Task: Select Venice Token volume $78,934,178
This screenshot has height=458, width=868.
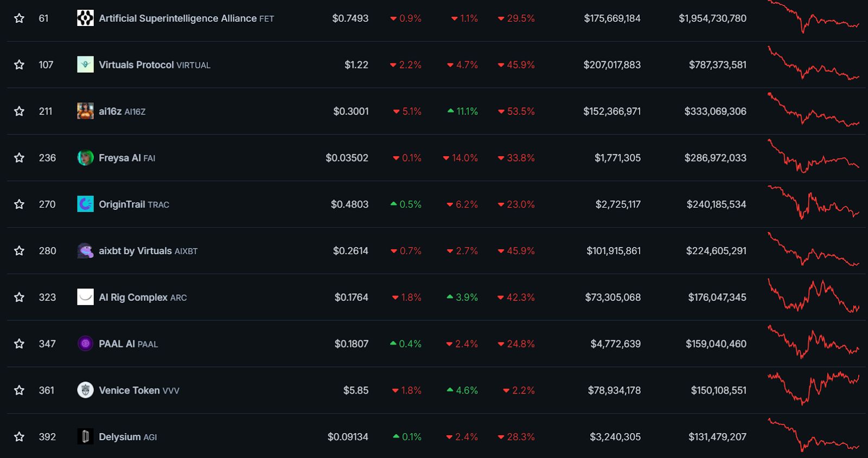Action: 614,390
